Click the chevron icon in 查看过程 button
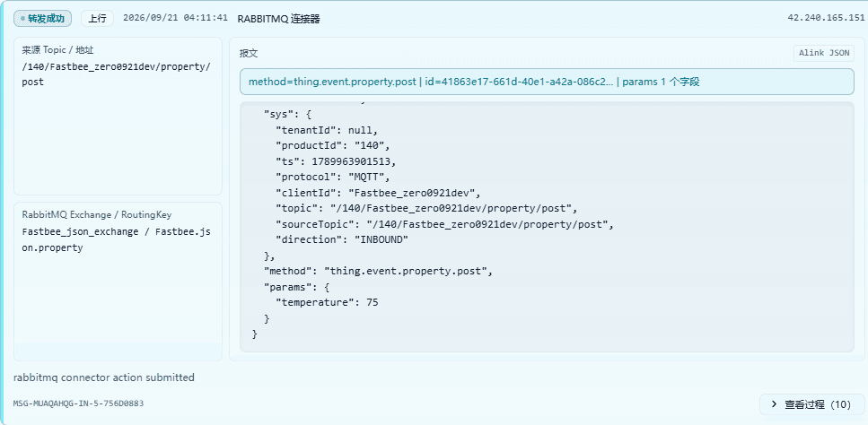 (775, 404)
